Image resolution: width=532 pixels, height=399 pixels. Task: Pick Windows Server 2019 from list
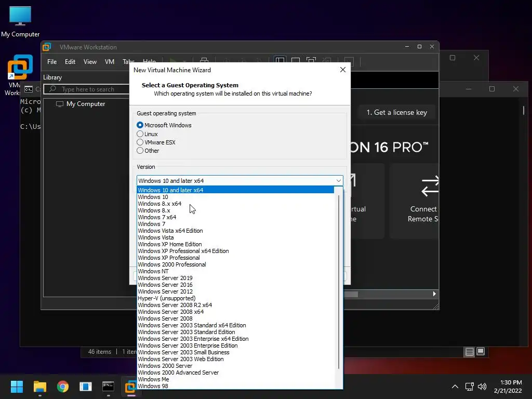tap(235, 278)
